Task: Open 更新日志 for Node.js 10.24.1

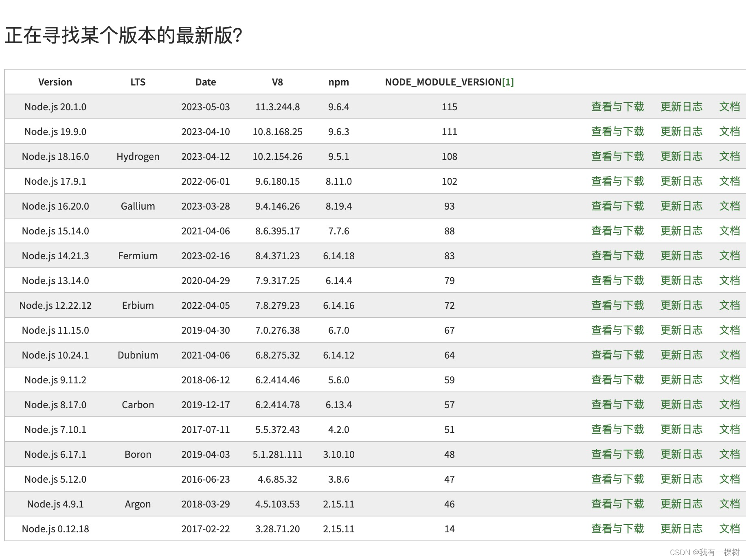Action: click(682, 355)
